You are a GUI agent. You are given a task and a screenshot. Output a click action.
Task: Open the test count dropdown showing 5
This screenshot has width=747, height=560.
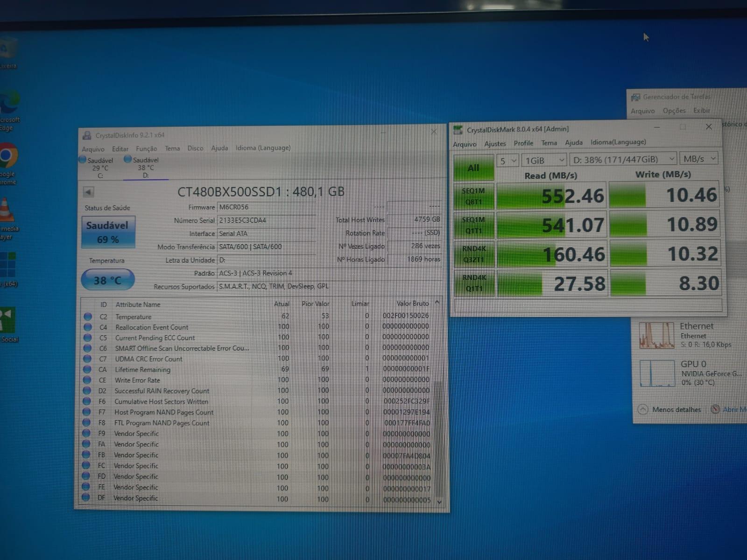coord(507,161)
